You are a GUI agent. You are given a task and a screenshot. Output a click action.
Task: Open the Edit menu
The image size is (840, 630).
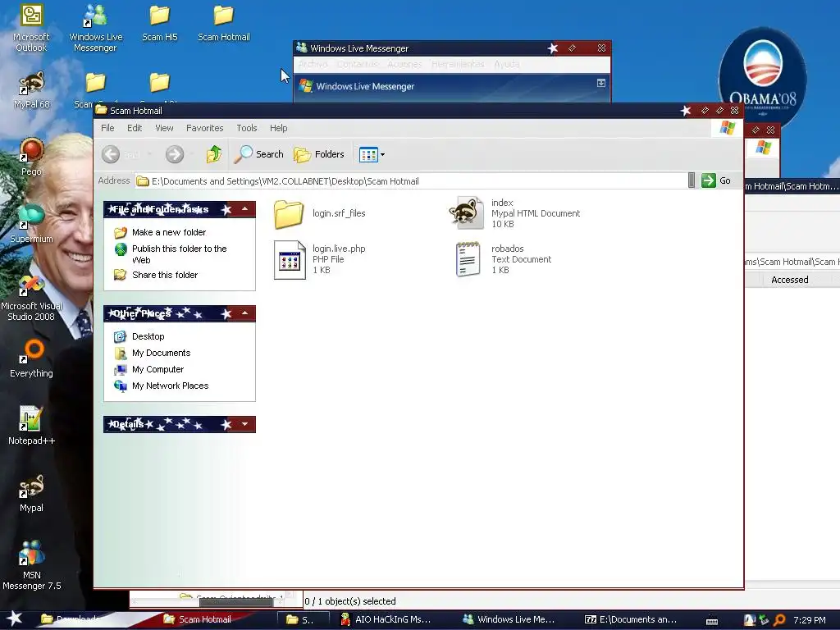pyautogui.click(x=135, y=128)
